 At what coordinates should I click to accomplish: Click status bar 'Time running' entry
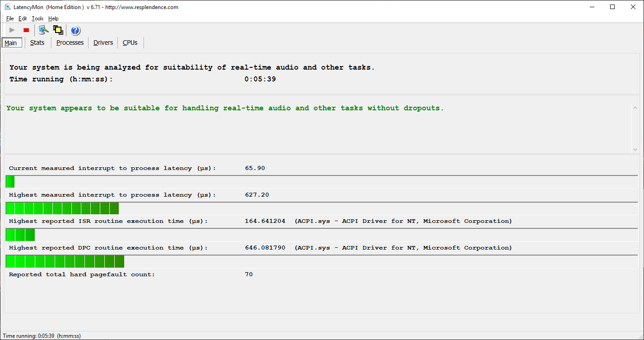coord(42,336)
